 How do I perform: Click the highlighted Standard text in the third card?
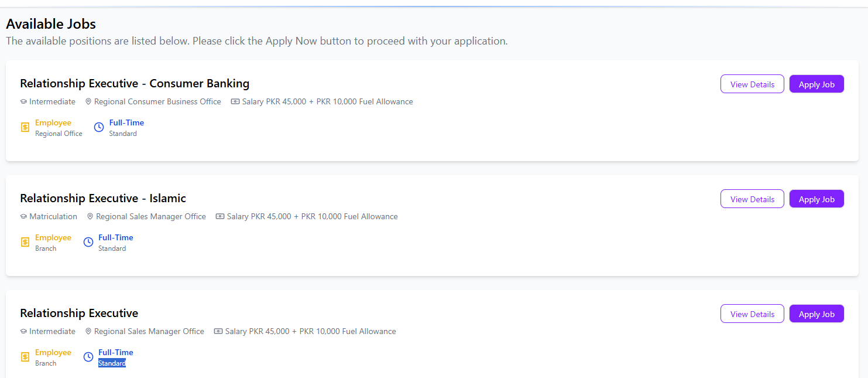112,363
